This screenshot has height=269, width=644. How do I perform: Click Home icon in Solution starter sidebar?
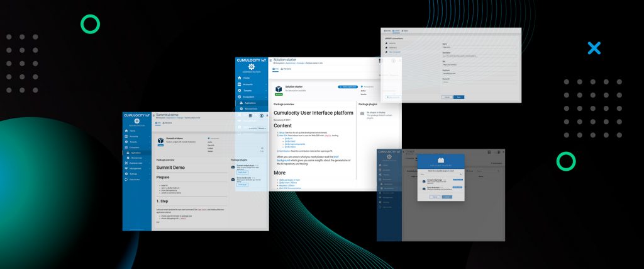[240, 77]
